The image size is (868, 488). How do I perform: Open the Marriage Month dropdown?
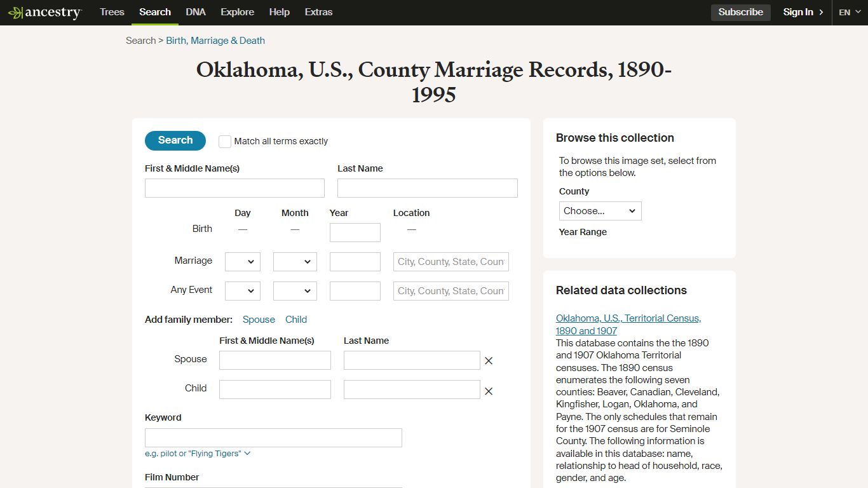click(x=295, y=262)
